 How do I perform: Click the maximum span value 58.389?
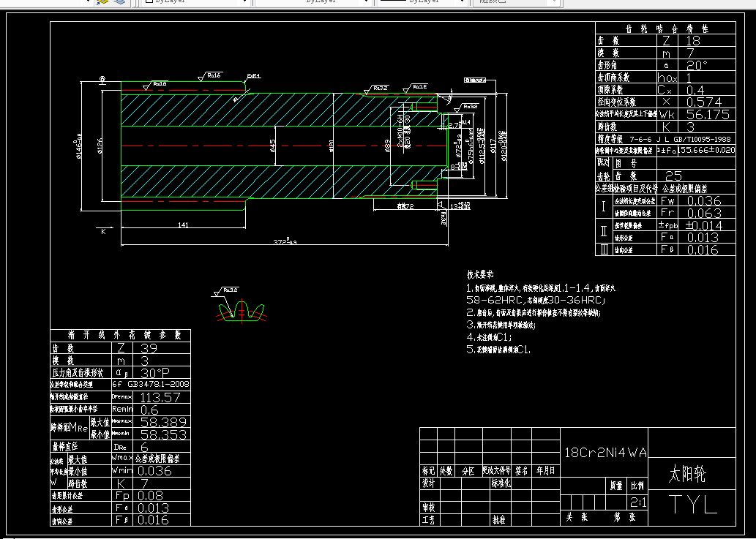(x=163, y=422)
